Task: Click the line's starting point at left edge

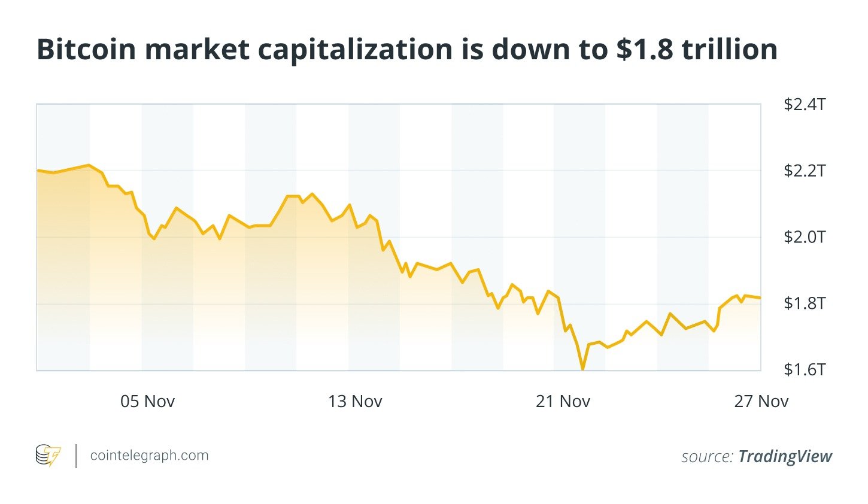Action: 38,171
